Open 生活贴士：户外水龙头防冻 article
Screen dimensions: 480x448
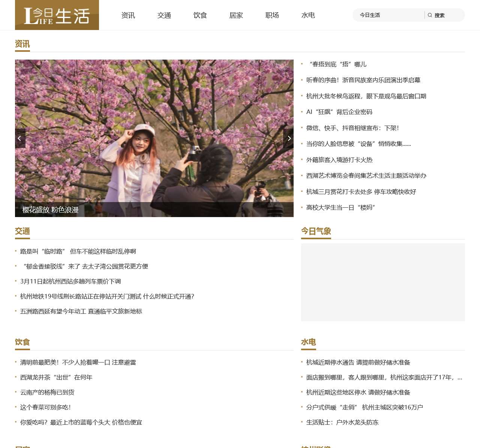tap(342, 423)
